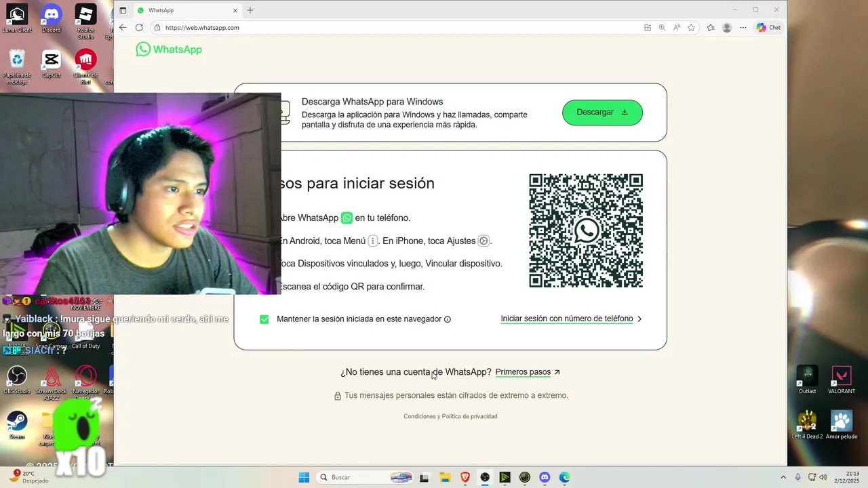Expand hidden system tray icons chevron

click(783, 477)
